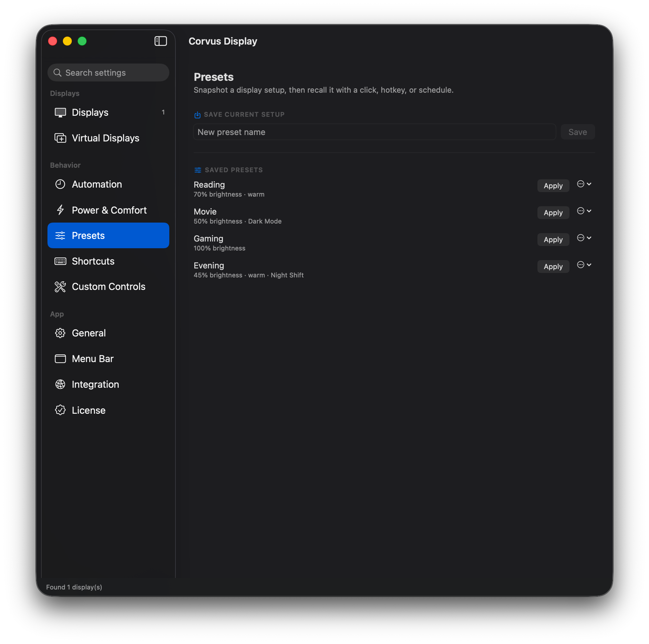This screenshot has height=644, width=649.
Task: Click the Movie preset name
Action: point(205,212)
